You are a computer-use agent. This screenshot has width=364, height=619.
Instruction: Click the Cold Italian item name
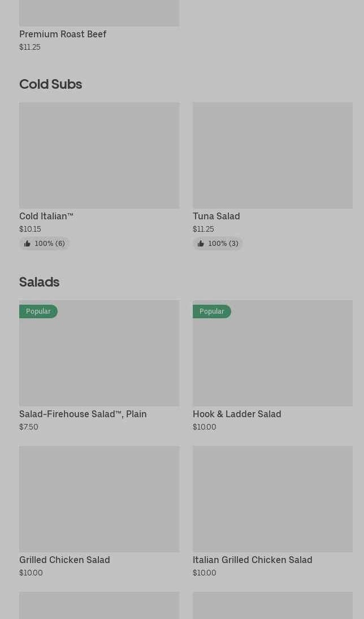point(46,216)
